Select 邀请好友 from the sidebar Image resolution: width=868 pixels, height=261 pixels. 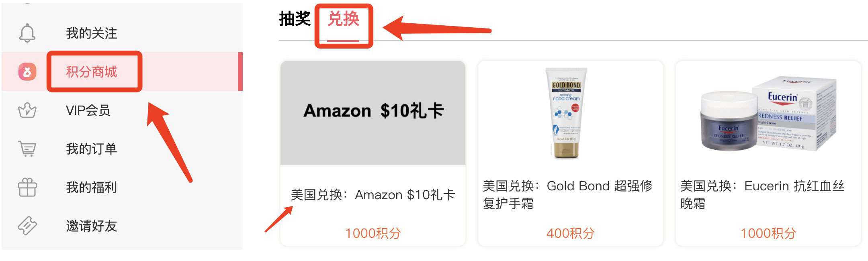[122, 226]
